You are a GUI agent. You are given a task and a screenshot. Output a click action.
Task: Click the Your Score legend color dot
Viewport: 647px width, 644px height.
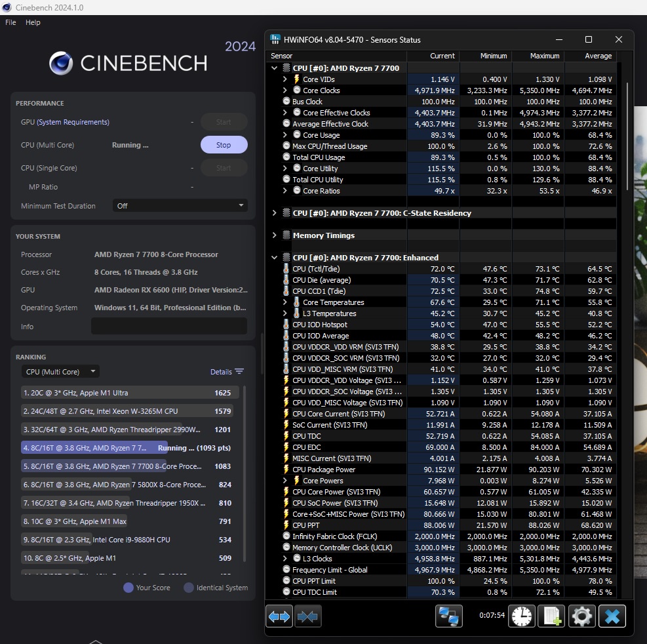[x=128, y=588]
